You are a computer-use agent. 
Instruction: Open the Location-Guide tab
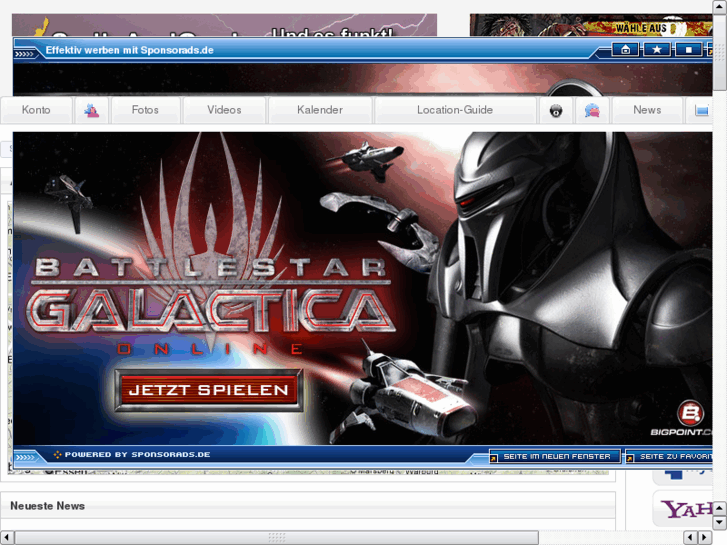coord(455,110)
